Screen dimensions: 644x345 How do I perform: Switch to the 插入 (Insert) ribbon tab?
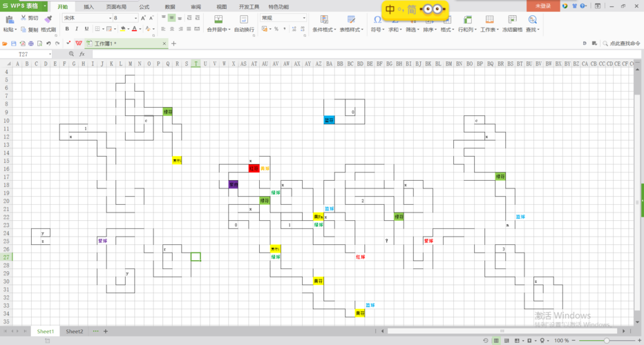(x=88, y=6)
